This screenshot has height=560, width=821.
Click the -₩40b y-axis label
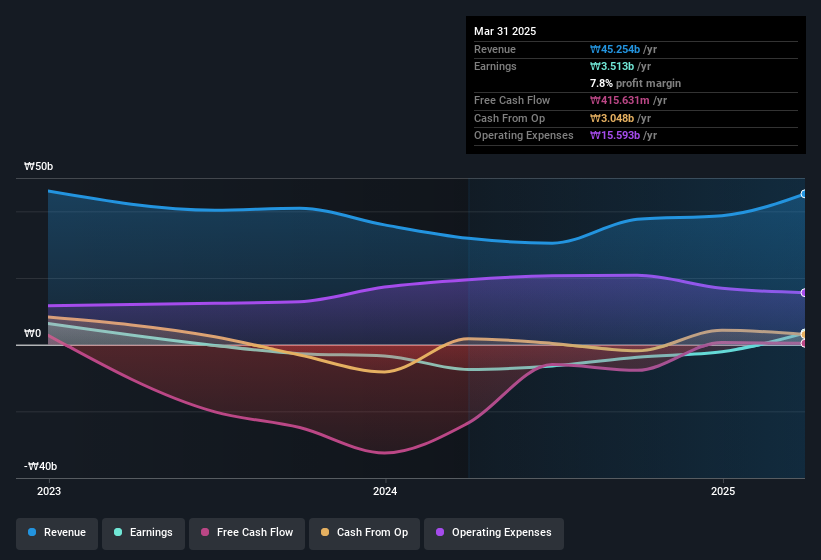coord(41,466)
